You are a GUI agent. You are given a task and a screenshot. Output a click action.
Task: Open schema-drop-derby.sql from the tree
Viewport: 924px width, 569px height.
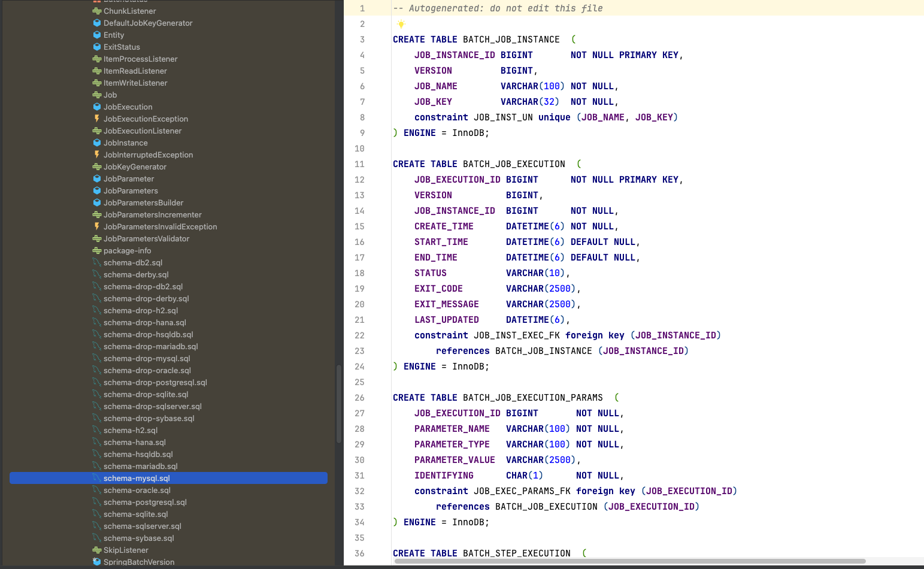[146, 298]
